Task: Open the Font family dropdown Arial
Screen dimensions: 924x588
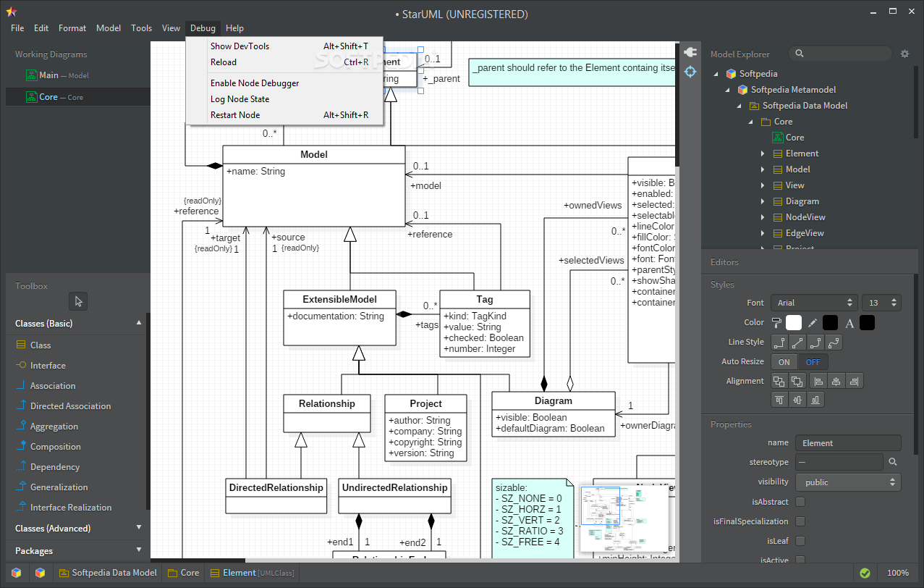Action: (x=814, y=303)
